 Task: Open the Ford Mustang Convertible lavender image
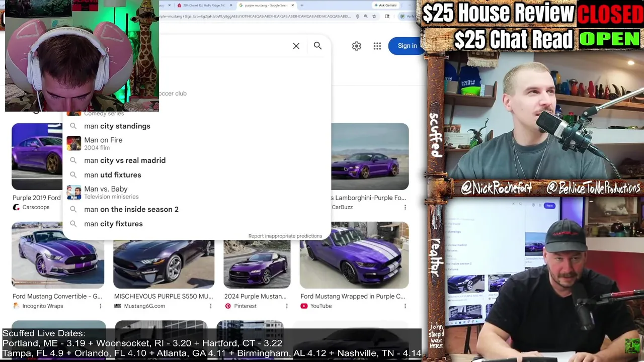58,255
